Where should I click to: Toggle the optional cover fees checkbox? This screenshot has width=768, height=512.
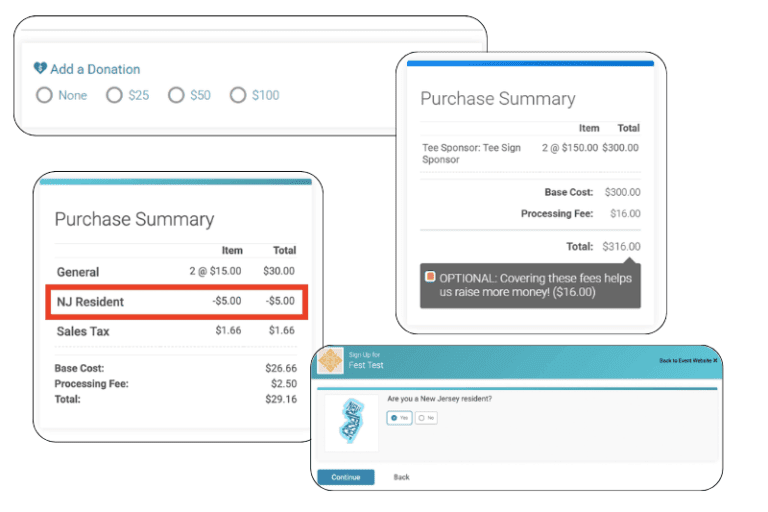(x=430, y=277)
